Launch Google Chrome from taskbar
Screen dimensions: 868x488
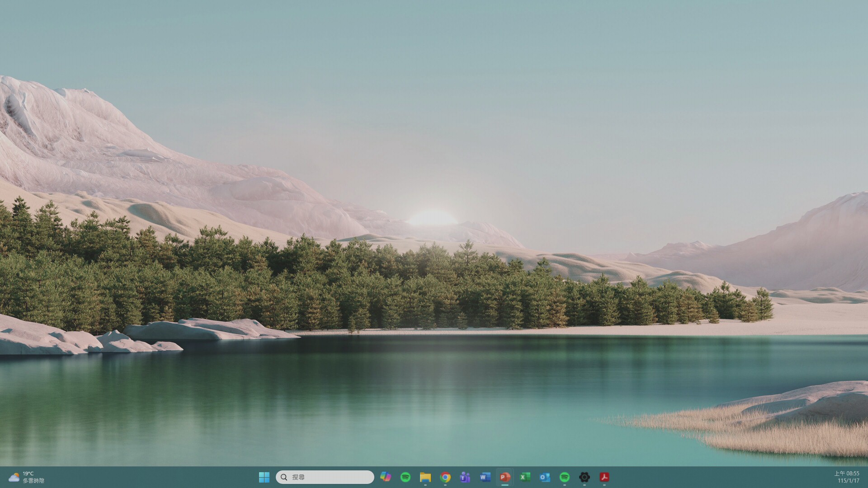pyautogui.click(x=445, y=477)
